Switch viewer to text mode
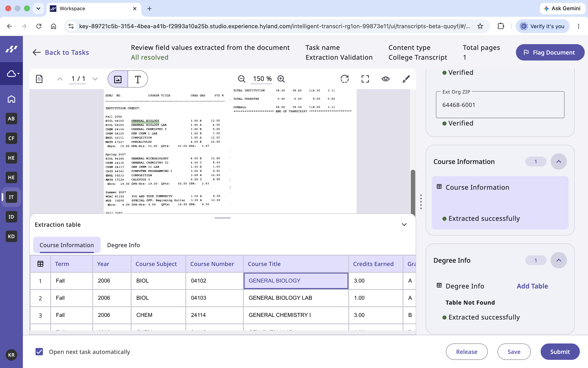Image resolution: width=588 pixels, height=368 pixels. click(138, 79)
